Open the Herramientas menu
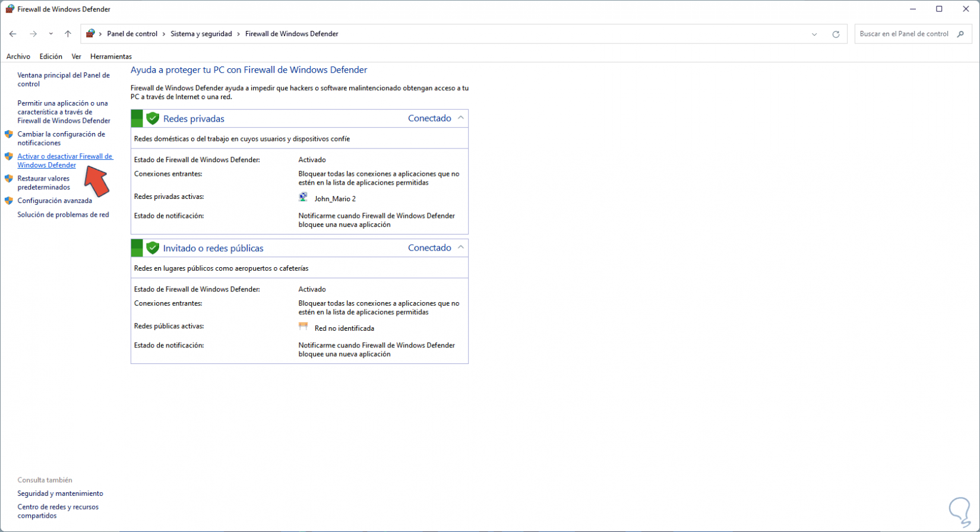 pyautogui.click(x=111, y=56)
